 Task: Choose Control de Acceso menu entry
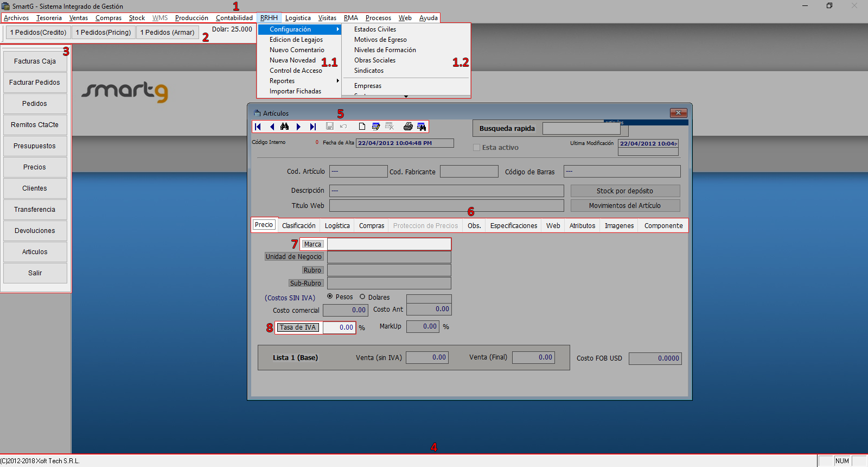[296, 71]
